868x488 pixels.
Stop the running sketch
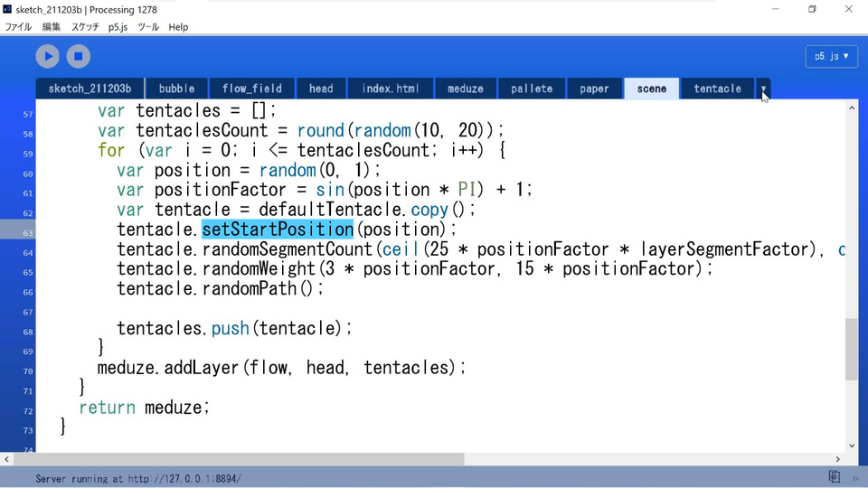(x=79, y=56)
